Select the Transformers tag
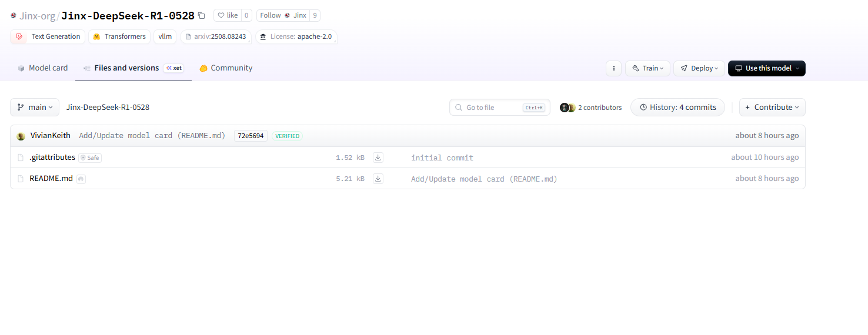This screenshot has height=335, width=868. (119, 36)
